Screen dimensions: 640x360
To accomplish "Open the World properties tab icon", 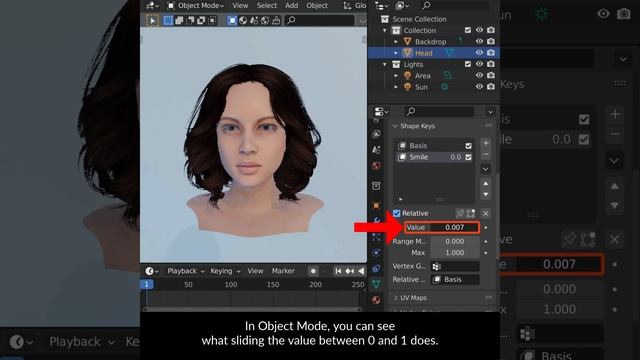I will (376, 166).
